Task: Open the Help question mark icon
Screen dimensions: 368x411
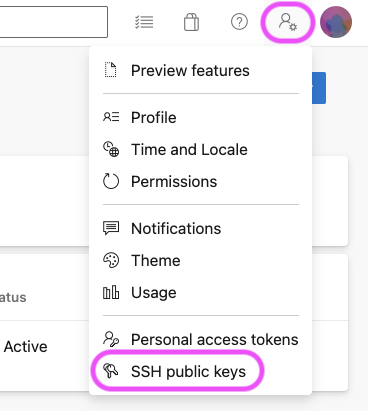Action: click(x=239, y=22)
